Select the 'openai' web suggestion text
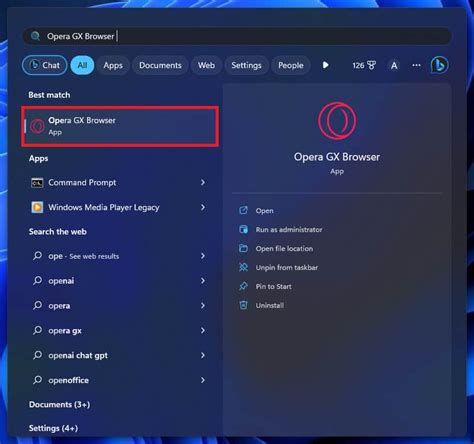The height and width of the screenshot is (444, 474). (x=61, y=281)
